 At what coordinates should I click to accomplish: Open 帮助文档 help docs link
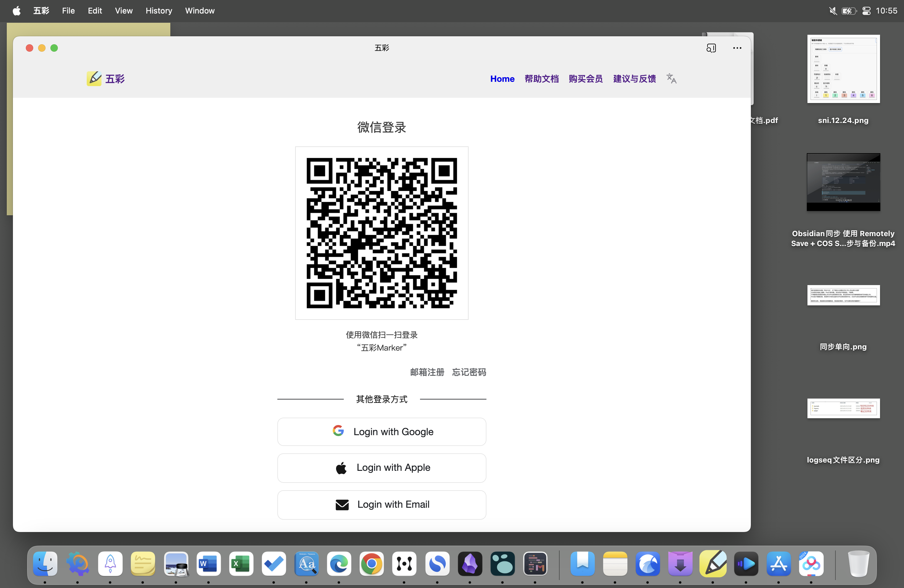[542, 79]
